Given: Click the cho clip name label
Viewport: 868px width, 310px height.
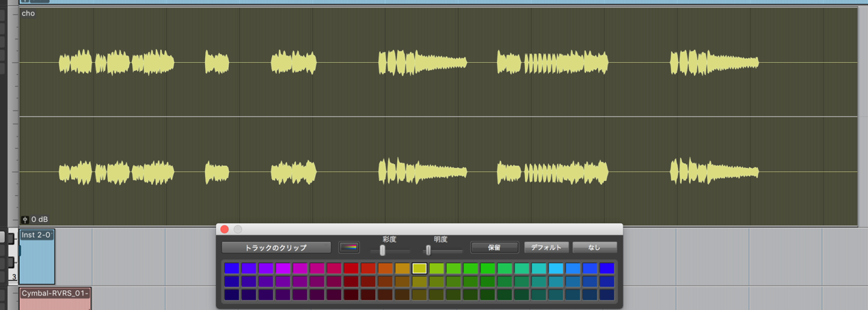Looking at the screenshot, I should pos(28,13).
